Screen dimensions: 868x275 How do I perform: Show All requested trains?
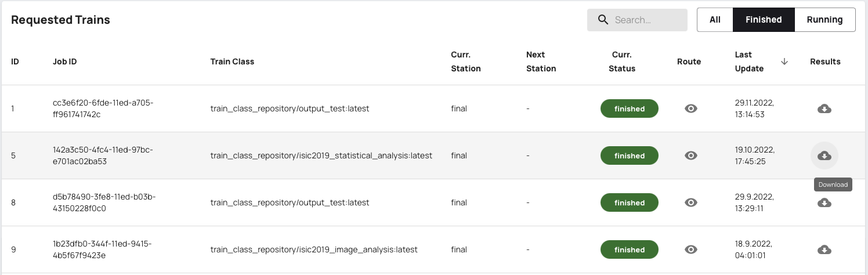coord(715,20)
